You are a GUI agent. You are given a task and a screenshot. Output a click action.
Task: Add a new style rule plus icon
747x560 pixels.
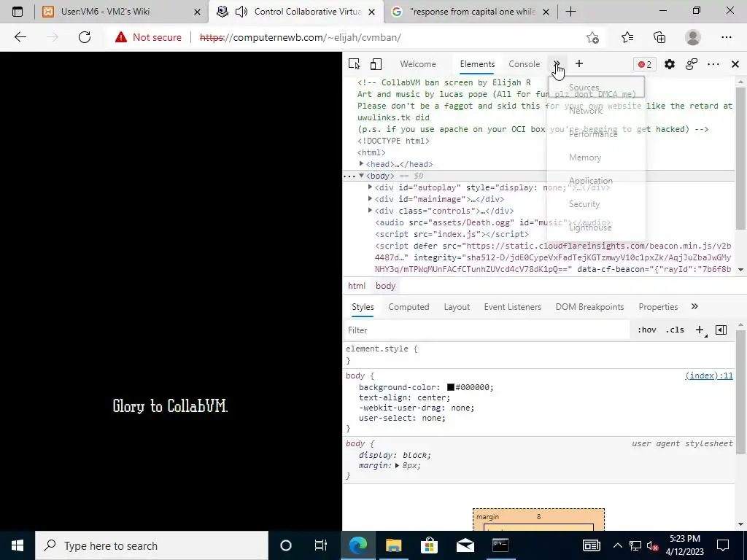700,330
